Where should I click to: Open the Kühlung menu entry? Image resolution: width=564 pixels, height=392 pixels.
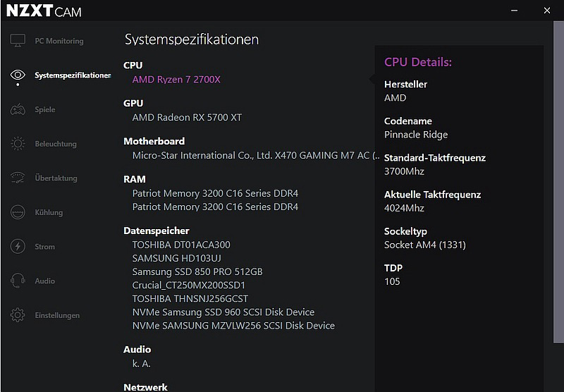click(49, 212)
